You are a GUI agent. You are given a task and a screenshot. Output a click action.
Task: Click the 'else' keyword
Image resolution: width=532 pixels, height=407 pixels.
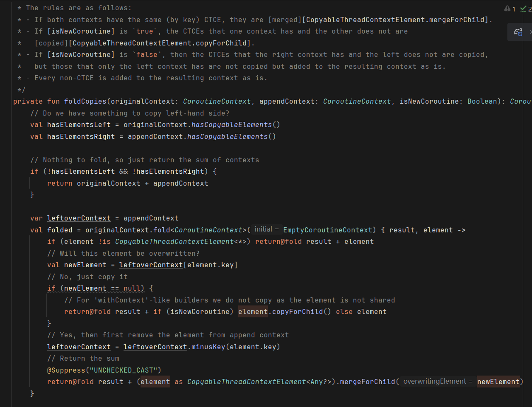pos(344,311)
